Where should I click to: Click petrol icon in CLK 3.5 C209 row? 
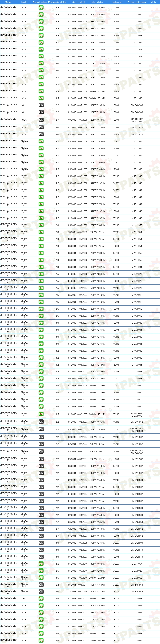pyautogui.click(x=41, y=98)
